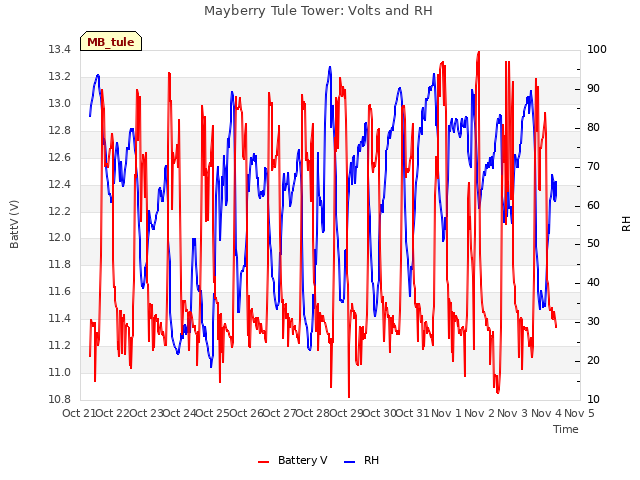Click the blue RH legend swatch
Viewport: 640px width, 480px height.
pyautogui.click(x=350, y=461)
